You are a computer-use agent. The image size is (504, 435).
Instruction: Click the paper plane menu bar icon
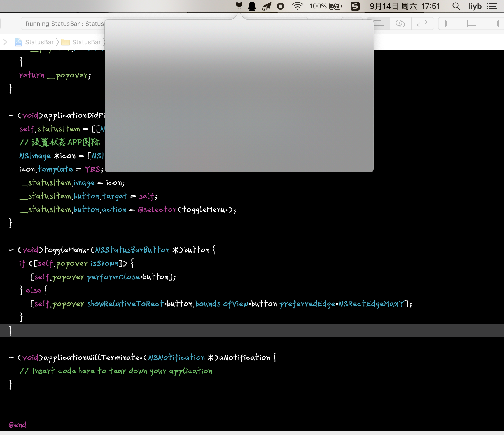(266, 6)
